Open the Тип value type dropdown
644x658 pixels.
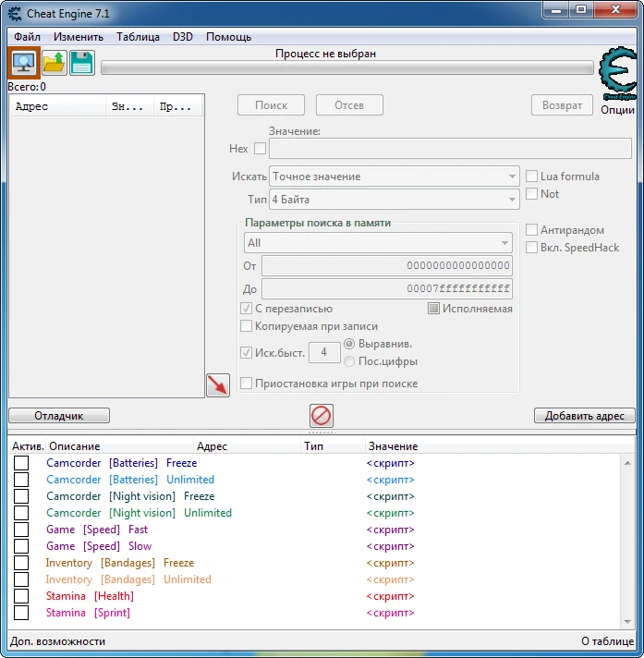[x=395, y=200]
